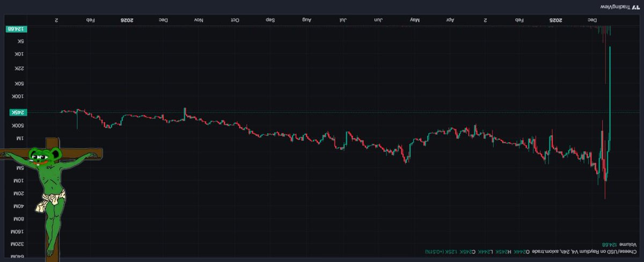The width and height of the screenshot is (644, 262).
Task: Click the 5K price scale label
Action: [20, 41]
